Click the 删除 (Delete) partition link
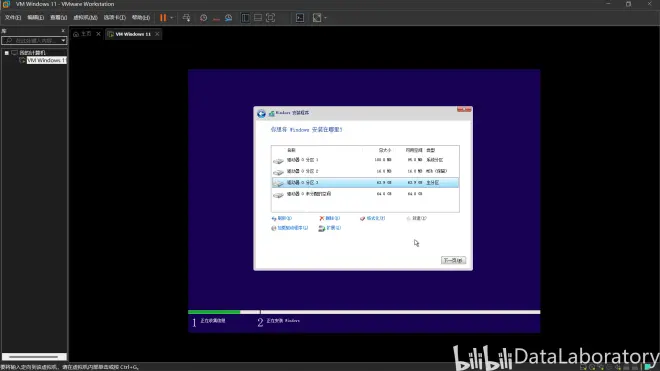 330,218
